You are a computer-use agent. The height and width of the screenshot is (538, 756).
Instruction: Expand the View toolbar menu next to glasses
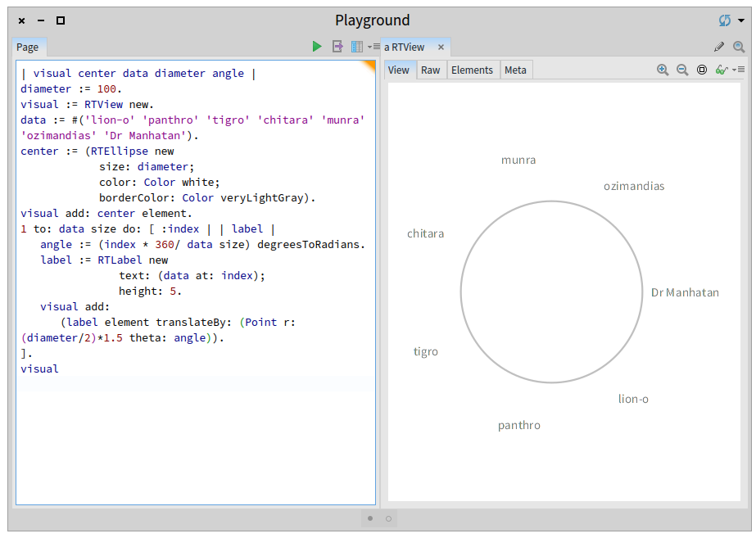(x=738, y=70)
